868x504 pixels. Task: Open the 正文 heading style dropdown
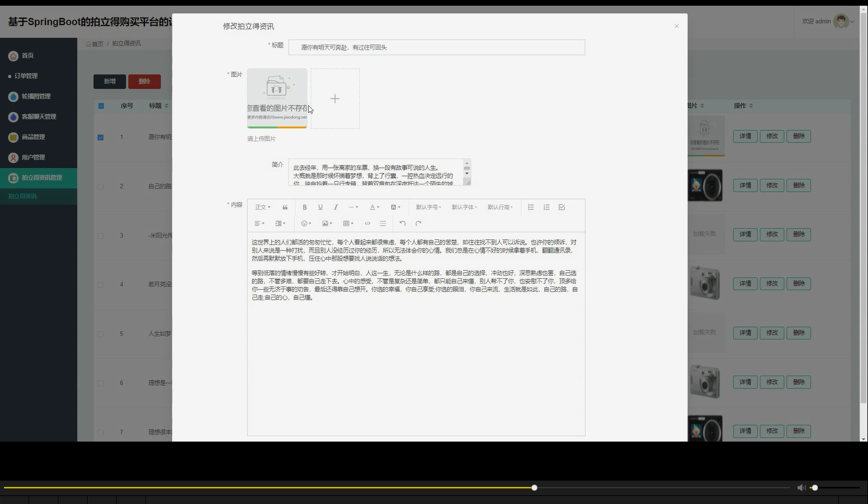(263, 207)
